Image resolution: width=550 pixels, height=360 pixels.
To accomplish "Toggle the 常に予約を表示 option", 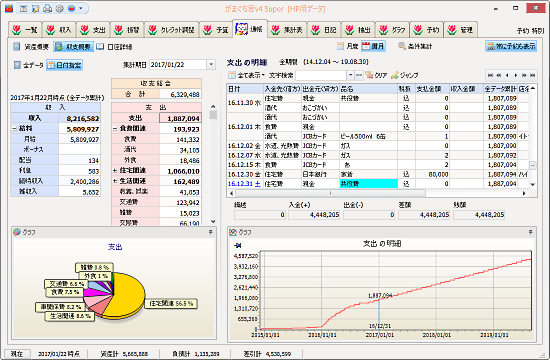I will pos(511,46).
